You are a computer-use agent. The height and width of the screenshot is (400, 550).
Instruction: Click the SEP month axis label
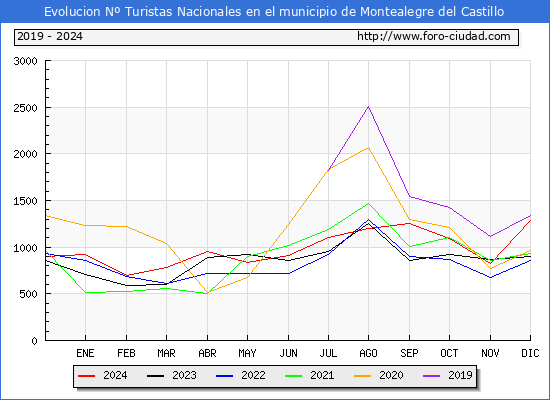click(409, 353)
